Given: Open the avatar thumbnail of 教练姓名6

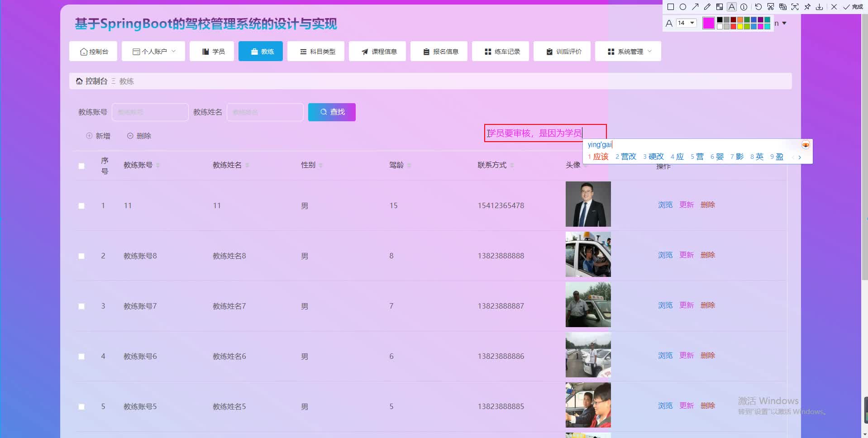Looking at the screenshot, I should (x=588, y=355).
